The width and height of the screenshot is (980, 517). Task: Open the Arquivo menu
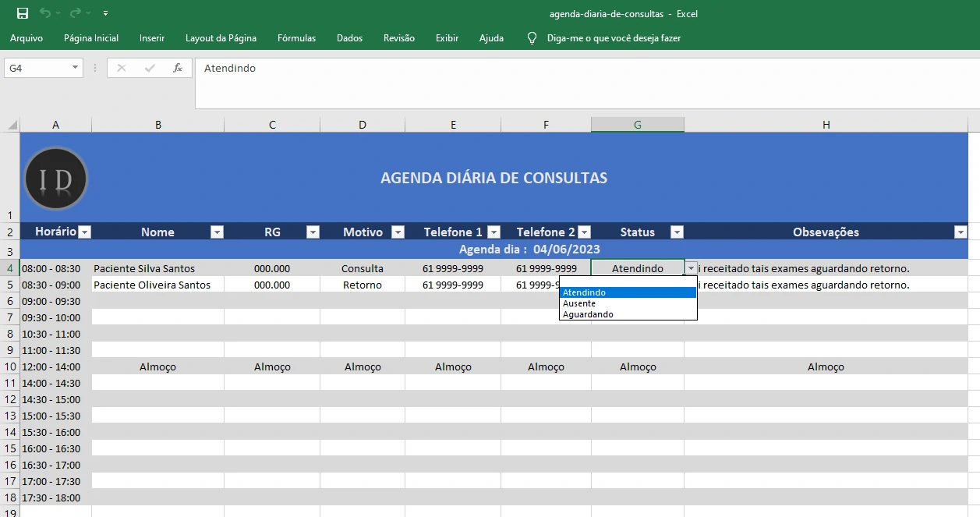27,37
